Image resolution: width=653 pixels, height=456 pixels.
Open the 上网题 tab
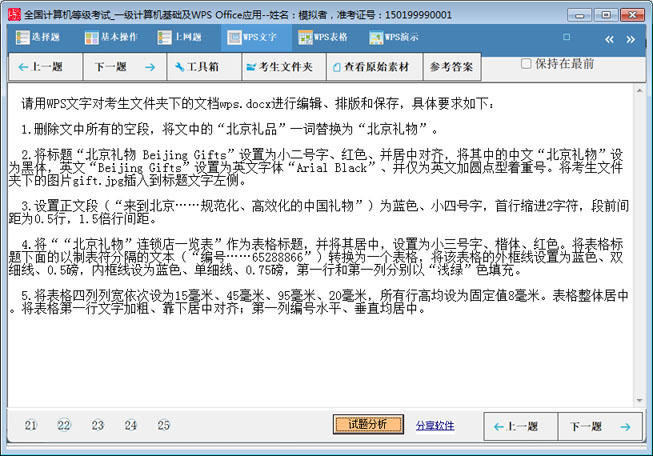tap(180, 37)
